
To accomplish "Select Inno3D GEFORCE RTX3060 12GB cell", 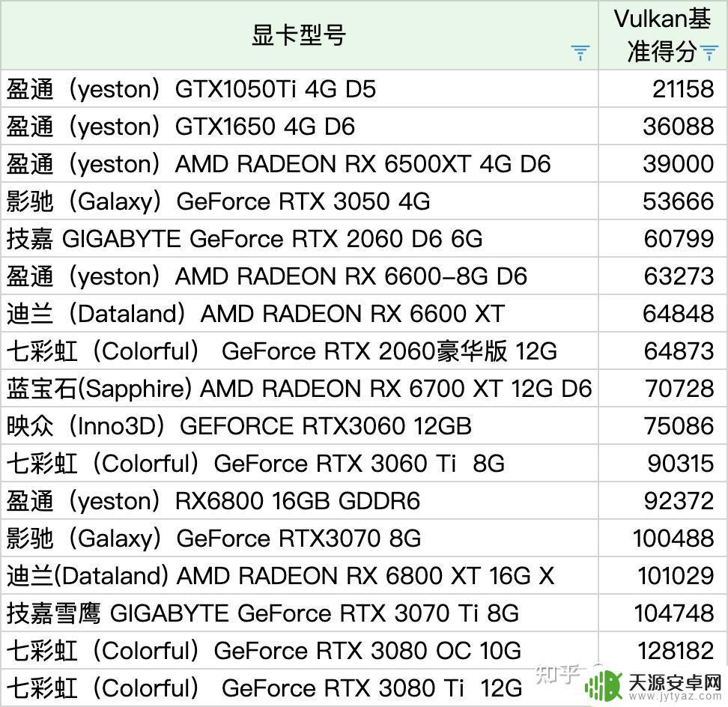I will [x=300, y=425].
